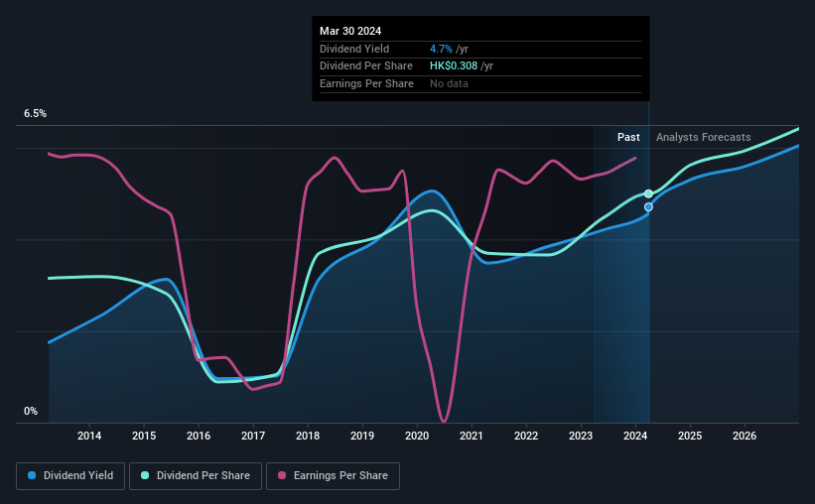Click the No data earnings value
Image resolution: width=815 pixels, height=504 pixels.
click(449, 83)
